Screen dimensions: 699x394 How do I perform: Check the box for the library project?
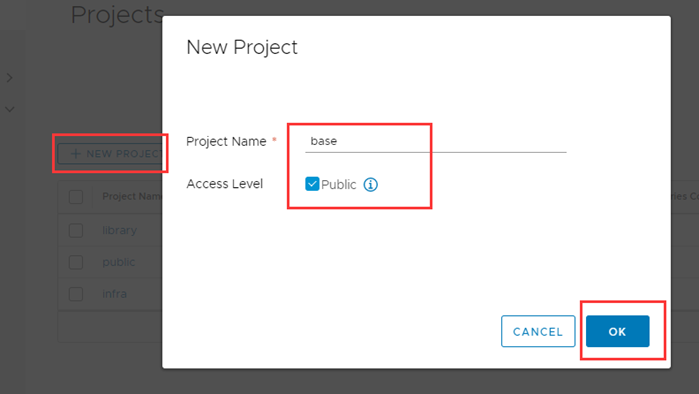pyautogui.click(x=76, y=230)
